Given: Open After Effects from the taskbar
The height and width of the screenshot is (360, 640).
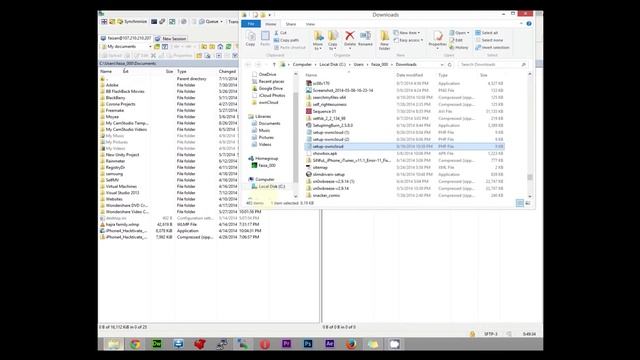Looking at the screenshot, I should [329, 344].
